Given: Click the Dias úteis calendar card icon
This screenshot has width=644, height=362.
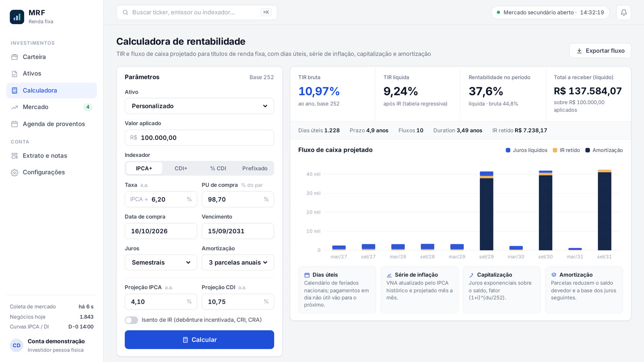Looking at the screenshot, I should coord(307,275).
